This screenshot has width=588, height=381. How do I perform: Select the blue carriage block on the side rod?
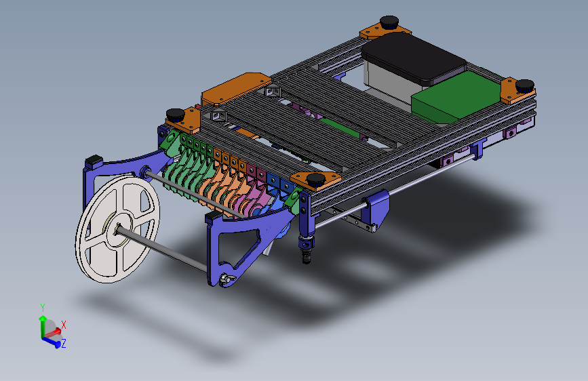point(376,209)
